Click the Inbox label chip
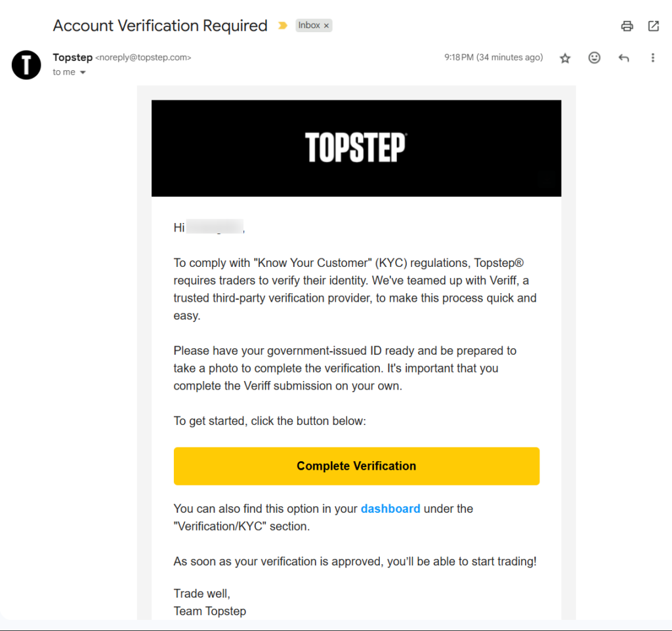Viewport: 672px width, 631px height. pyautogui.click(x=309, y=26)
